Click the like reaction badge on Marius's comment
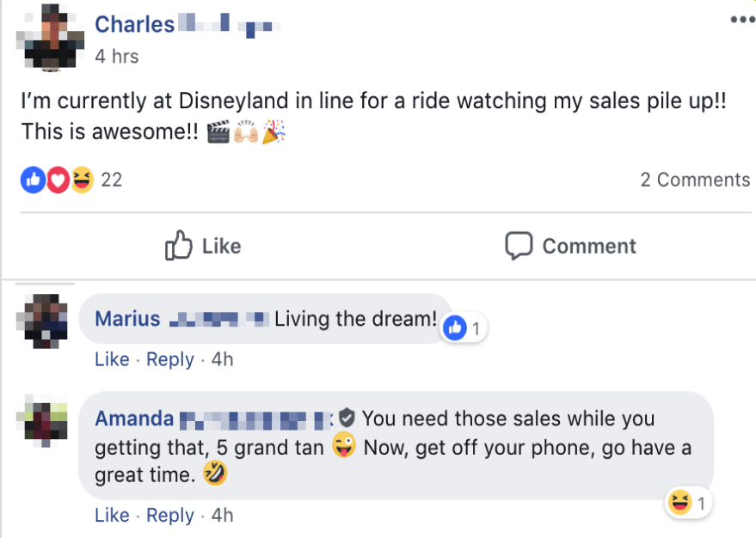Screen dimensions: 756x538 (457, 327)
